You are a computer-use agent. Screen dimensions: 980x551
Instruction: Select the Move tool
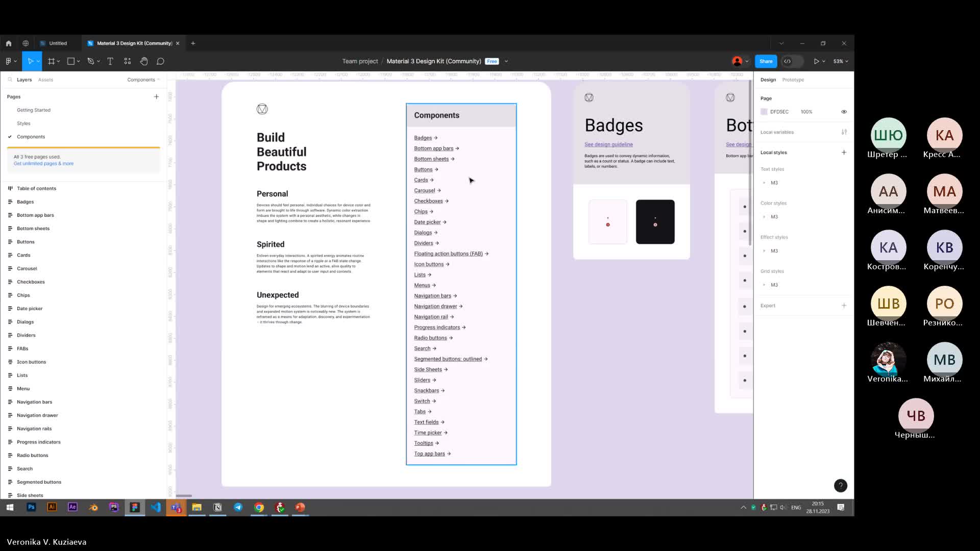30,61
